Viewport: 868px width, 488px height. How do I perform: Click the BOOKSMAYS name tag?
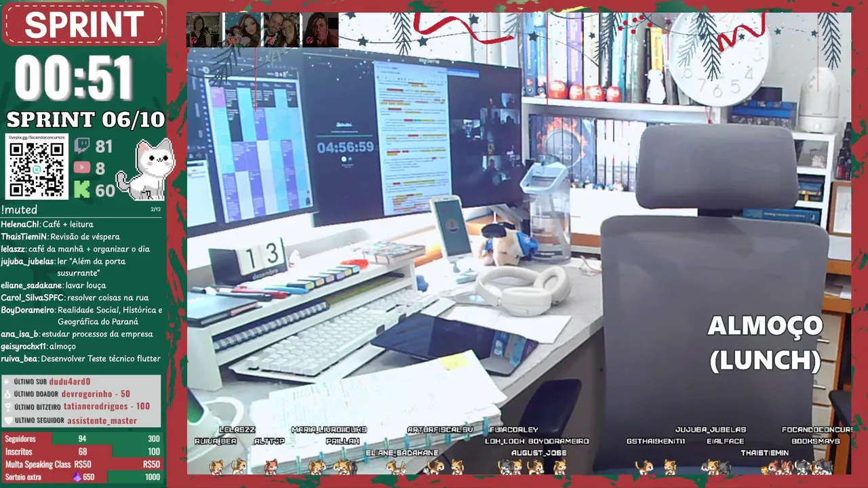[816, 441]
